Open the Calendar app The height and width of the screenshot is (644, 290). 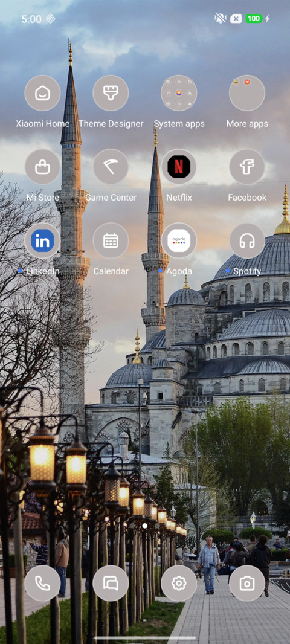(x=111, y=240)
